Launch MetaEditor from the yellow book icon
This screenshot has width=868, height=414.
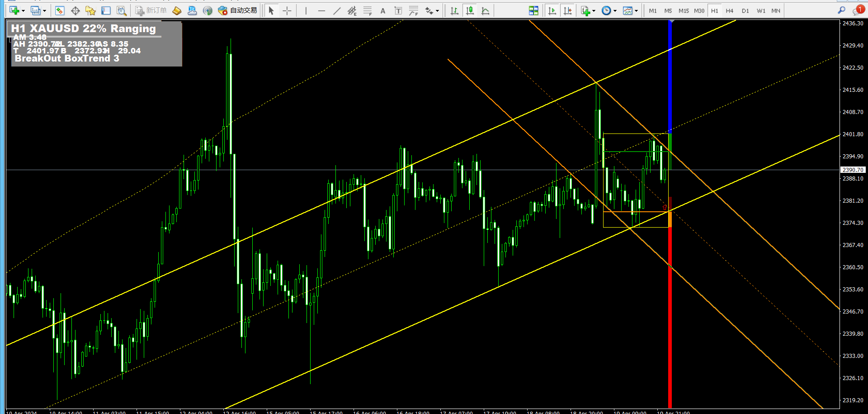(x=177, y=10)
